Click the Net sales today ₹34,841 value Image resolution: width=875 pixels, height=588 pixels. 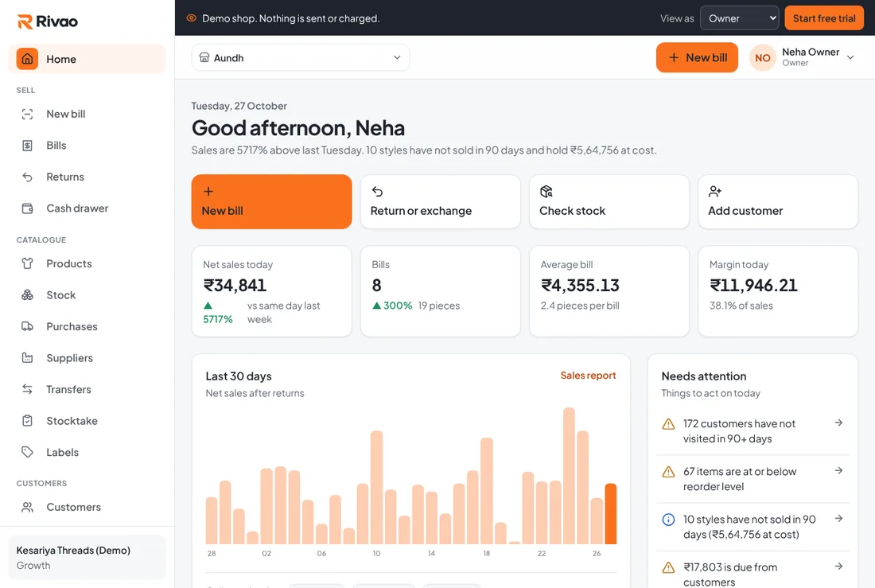pyautogui.click(x=235, y=286)
